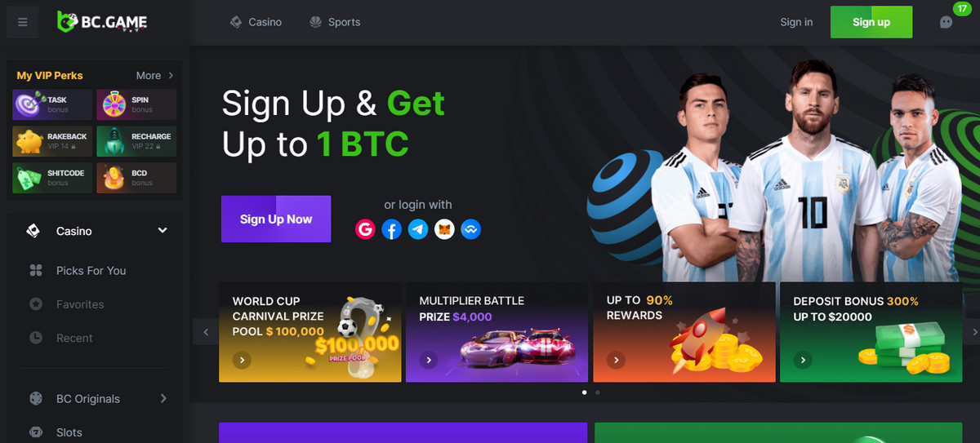The width and height of the screenshot is (980, 443).
Task: Switch to the Sports tab
Action: click(x=335, y=22)
